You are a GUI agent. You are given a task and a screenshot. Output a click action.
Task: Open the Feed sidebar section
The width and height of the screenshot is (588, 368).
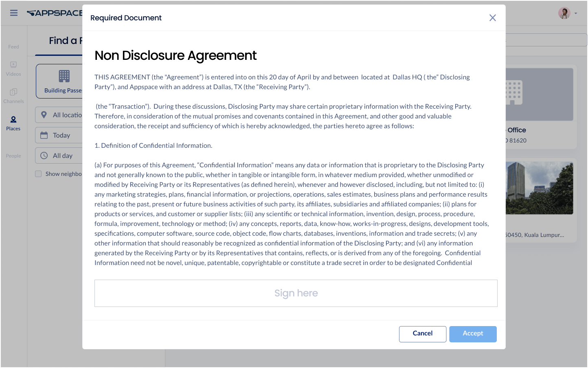pos(13,46)
